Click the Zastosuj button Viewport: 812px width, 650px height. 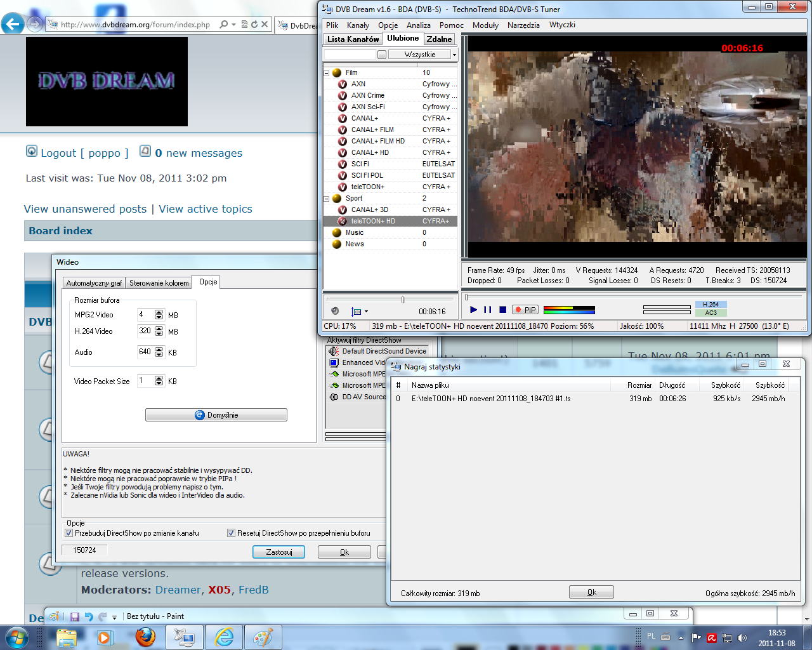[x=278, y=552]
